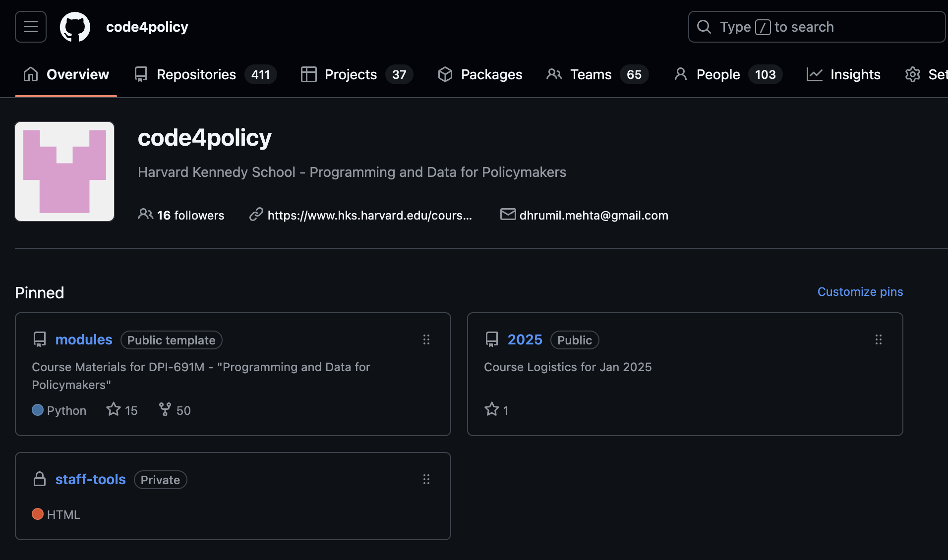This screenshot has width=948, height=560.
Task: Open the staff-tools repository
Action: 91,479
